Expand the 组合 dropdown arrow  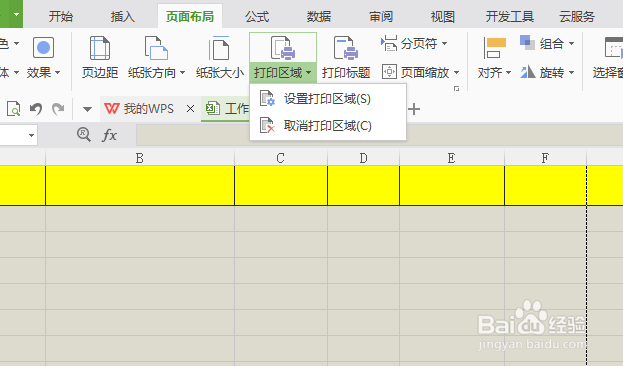click(571, 43)
